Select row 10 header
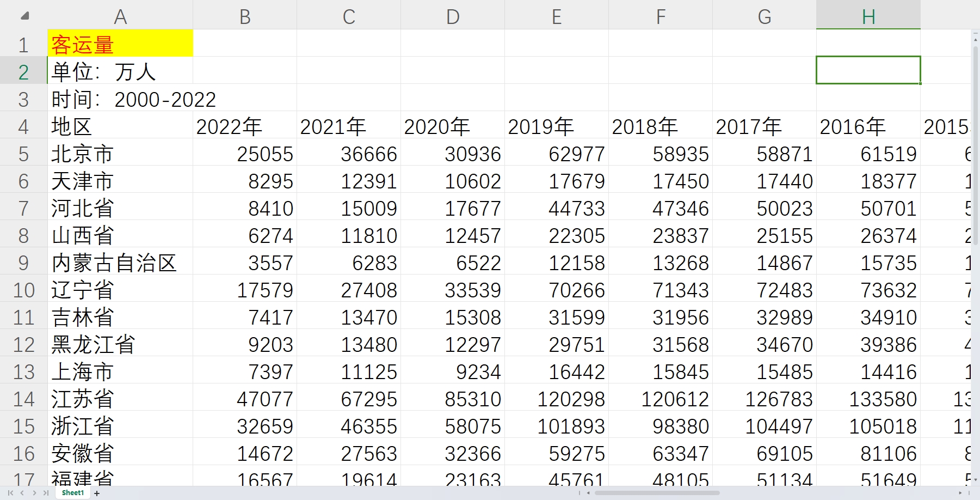Screen dimensions: 980x500 (23, 290)
